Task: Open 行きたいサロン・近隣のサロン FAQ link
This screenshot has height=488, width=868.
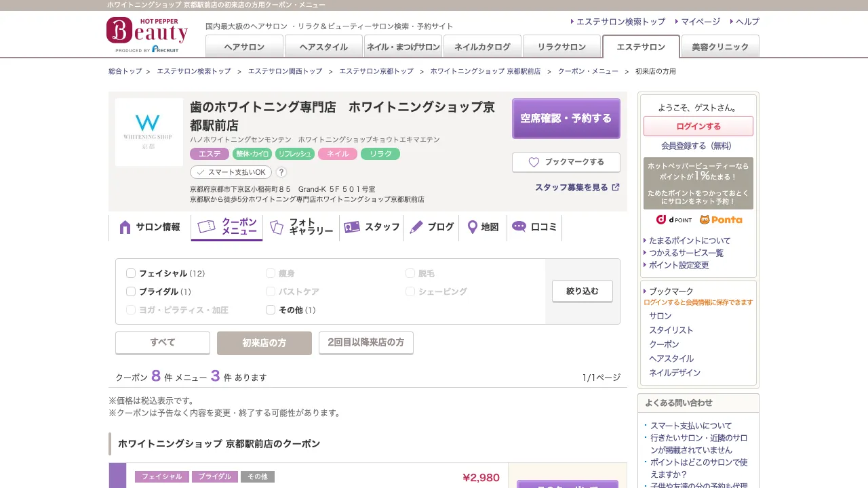Action: point(699,444)
